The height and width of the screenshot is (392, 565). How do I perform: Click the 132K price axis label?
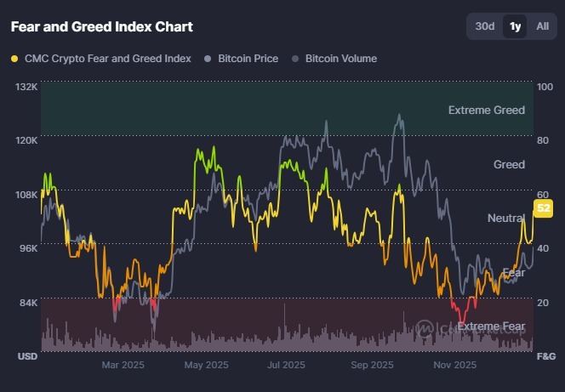(26, 88)
